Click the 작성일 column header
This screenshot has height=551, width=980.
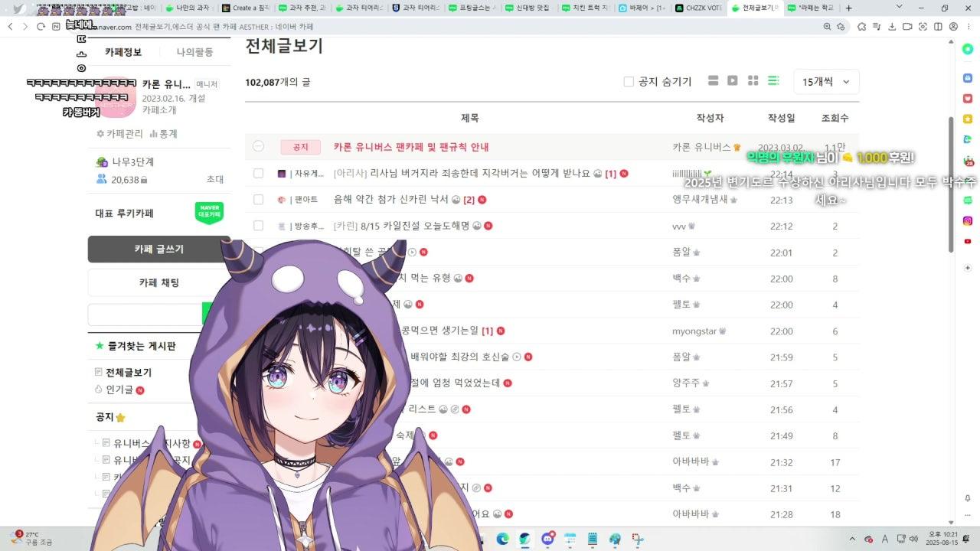click(x=782, y=118)
